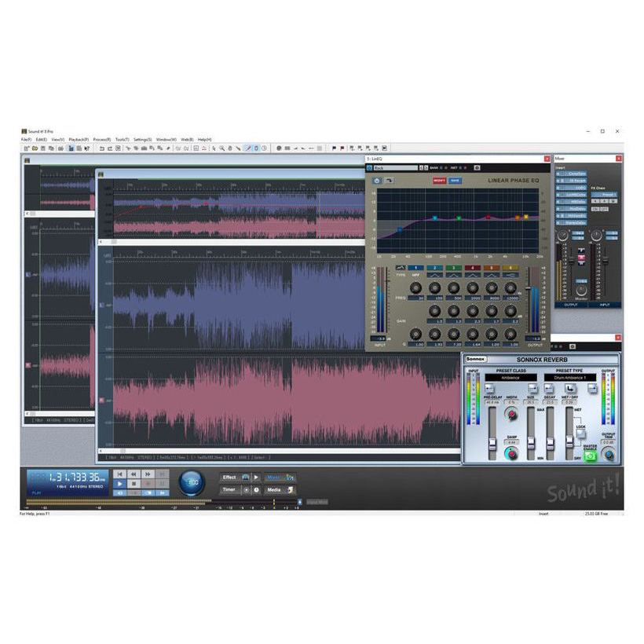The image size is (644, 644).
Task: Click the red flag marker toolbar icon
Action: [342, 148]
